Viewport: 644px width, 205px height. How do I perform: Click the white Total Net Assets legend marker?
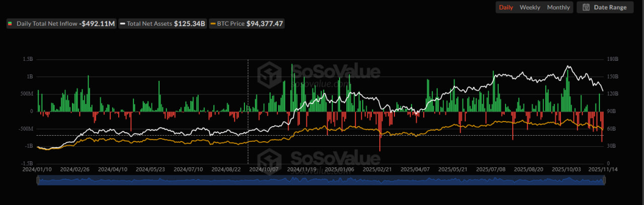(122, 24)
